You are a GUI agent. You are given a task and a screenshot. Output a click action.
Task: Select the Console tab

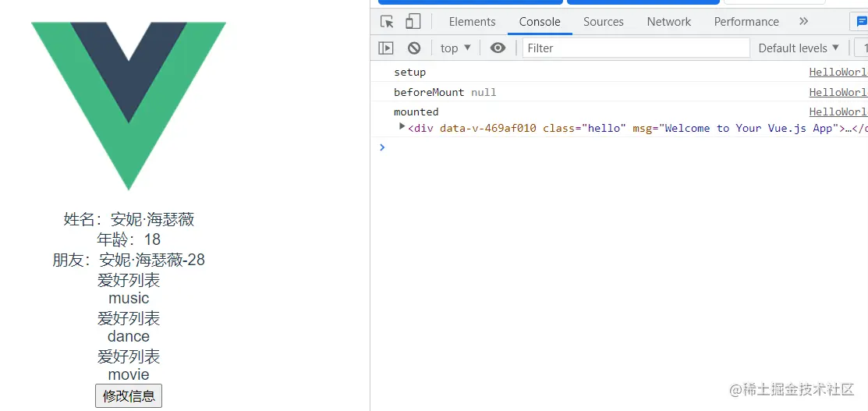coord(540,22)
